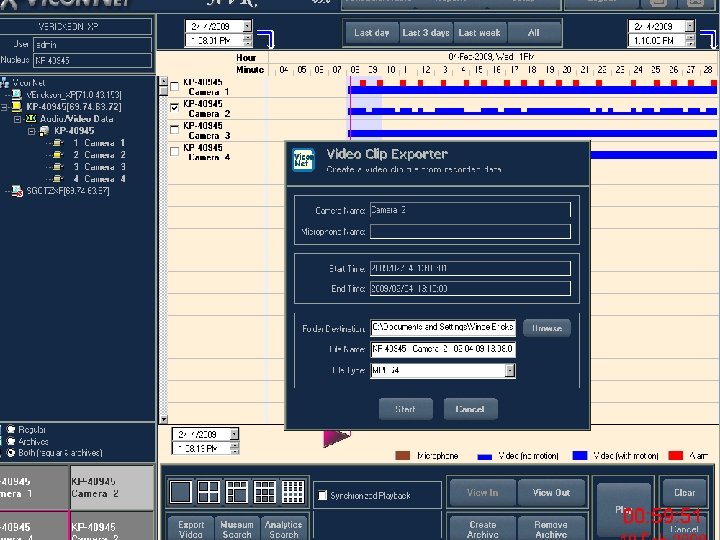Adjust the right end time spinner

pyautogui.click(x=690, y=40)
